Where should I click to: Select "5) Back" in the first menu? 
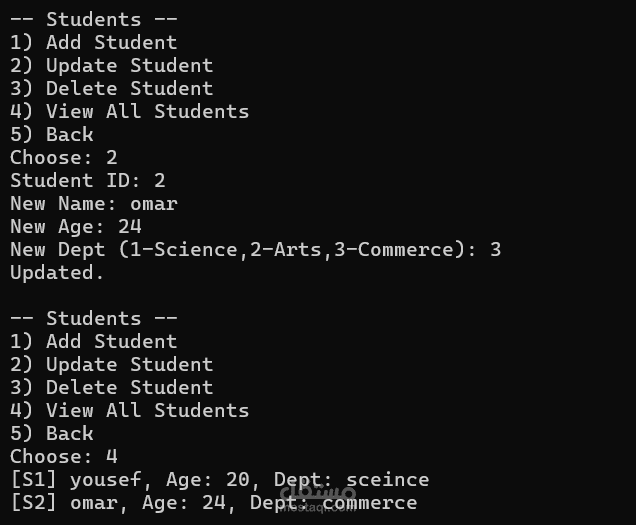click(52, 134)
